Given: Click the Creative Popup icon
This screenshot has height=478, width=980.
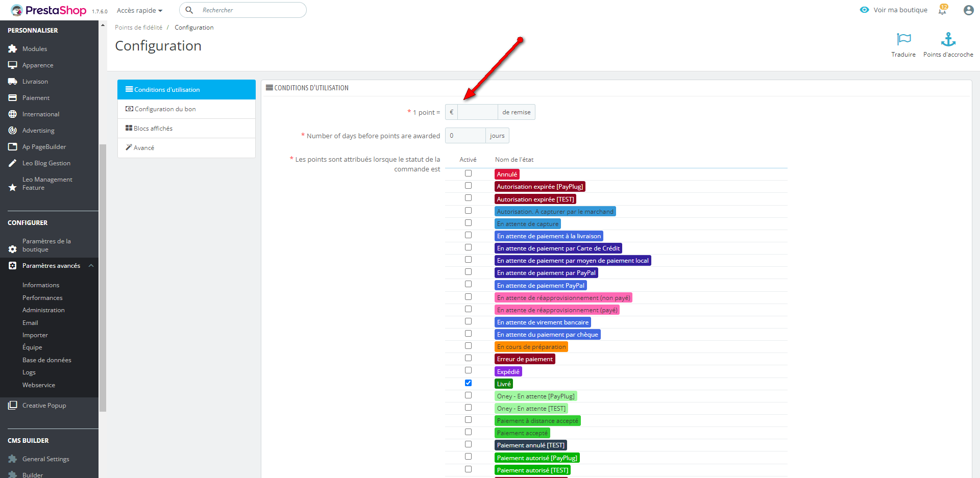Looking at the screenshot, I should 13,406.
